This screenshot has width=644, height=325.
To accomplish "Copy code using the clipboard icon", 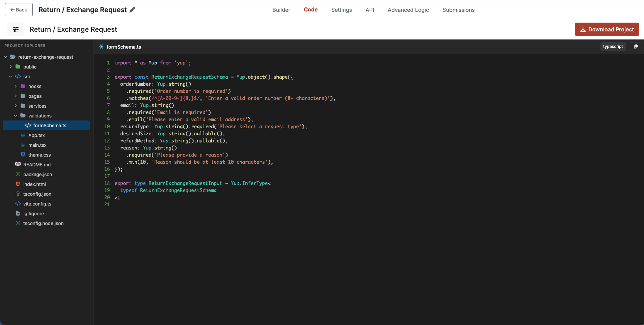I will tap(636, 47).
